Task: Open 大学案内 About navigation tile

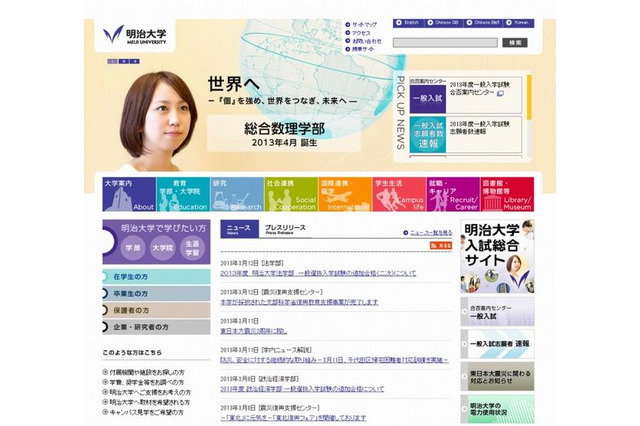Action: pyautogui.click(x=129, y=194)
